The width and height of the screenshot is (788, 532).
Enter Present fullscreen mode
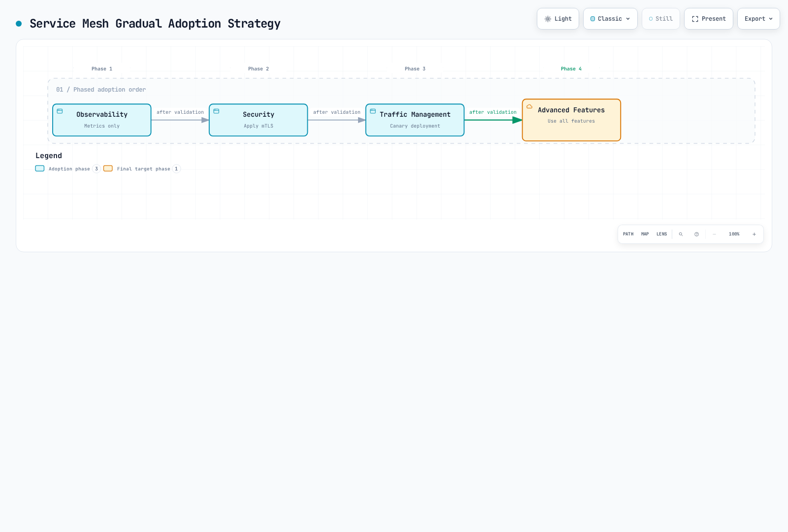709,19
